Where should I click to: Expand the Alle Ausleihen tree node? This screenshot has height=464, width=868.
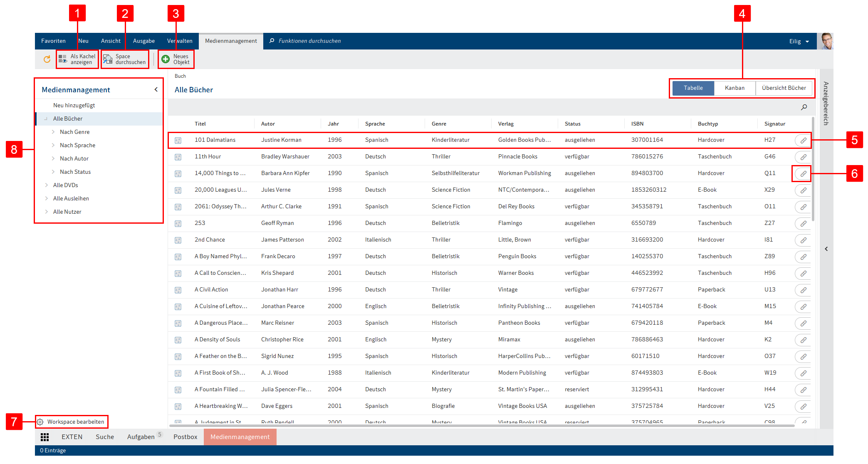coord(47,198)
